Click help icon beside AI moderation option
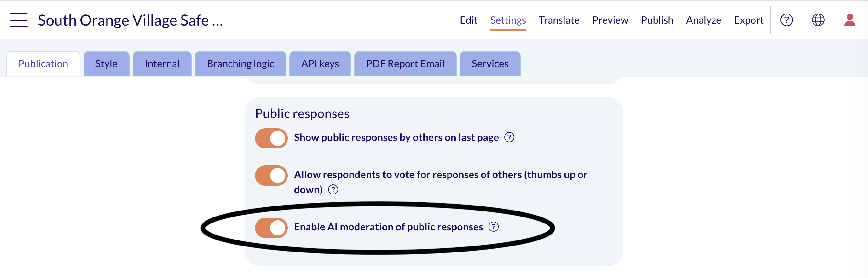The height and width of the screenshot is (278, 868). point(493,227)
